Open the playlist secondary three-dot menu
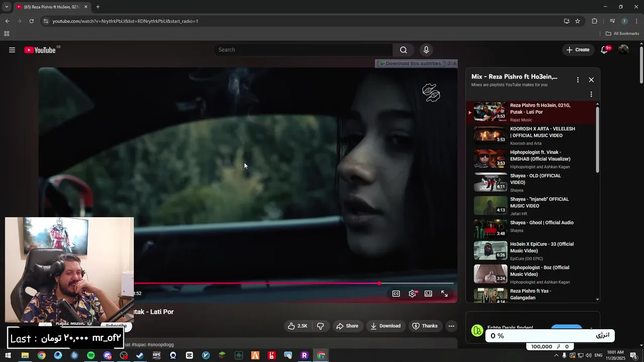The height and width of the screenshot is (362, 644). pos(591,94)
